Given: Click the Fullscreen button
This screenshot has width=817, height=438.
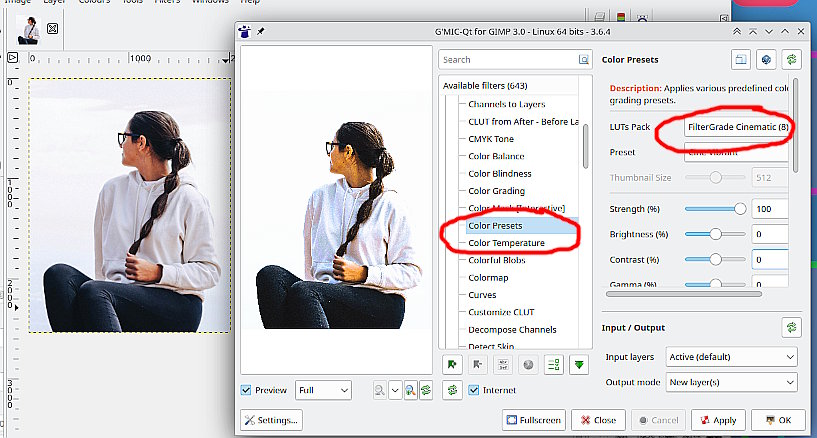Looking at the screenshot, I should coord(534,420).
